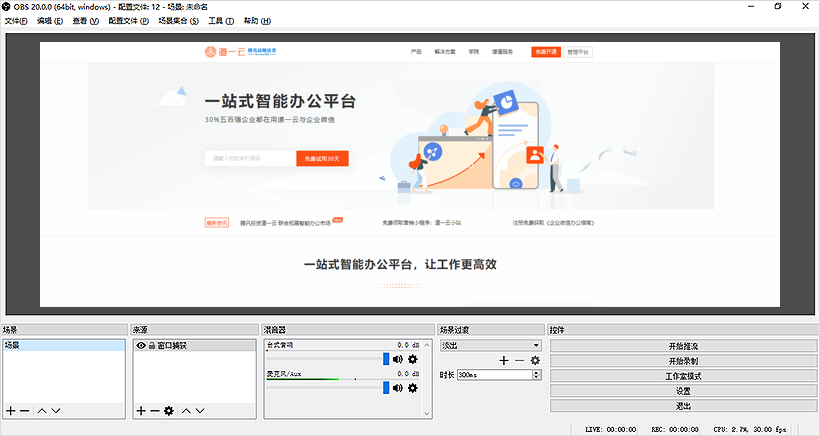Open the 场景集合 menu
Screen dimensions: 820x436
180,20
